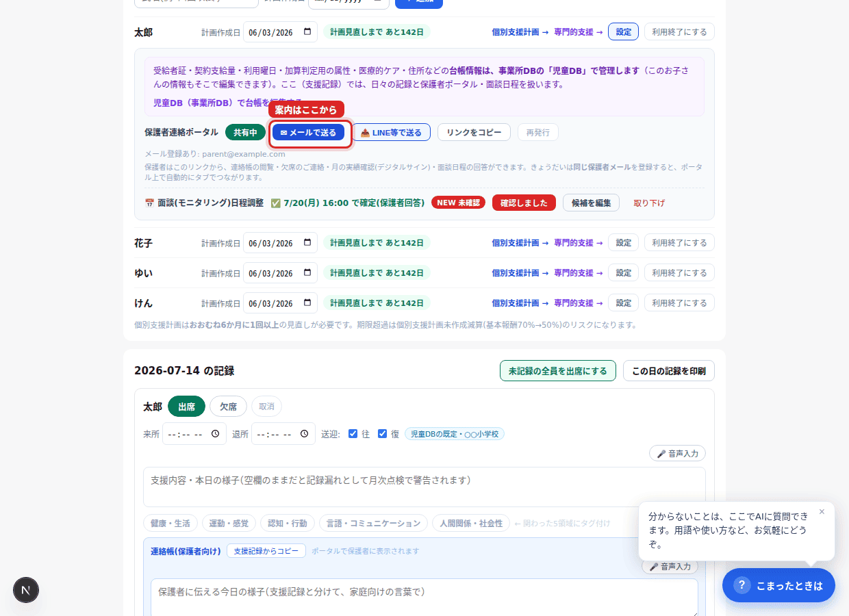The image size is (849, 616).
Task: Close the AI help tooltip
Action: [822, 511]
